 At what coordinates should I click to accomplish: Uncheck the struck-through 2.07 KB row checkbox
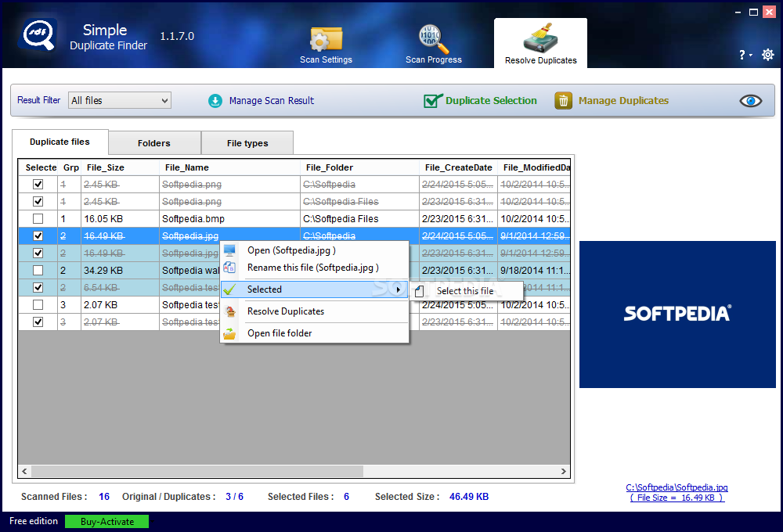point(38,322)
